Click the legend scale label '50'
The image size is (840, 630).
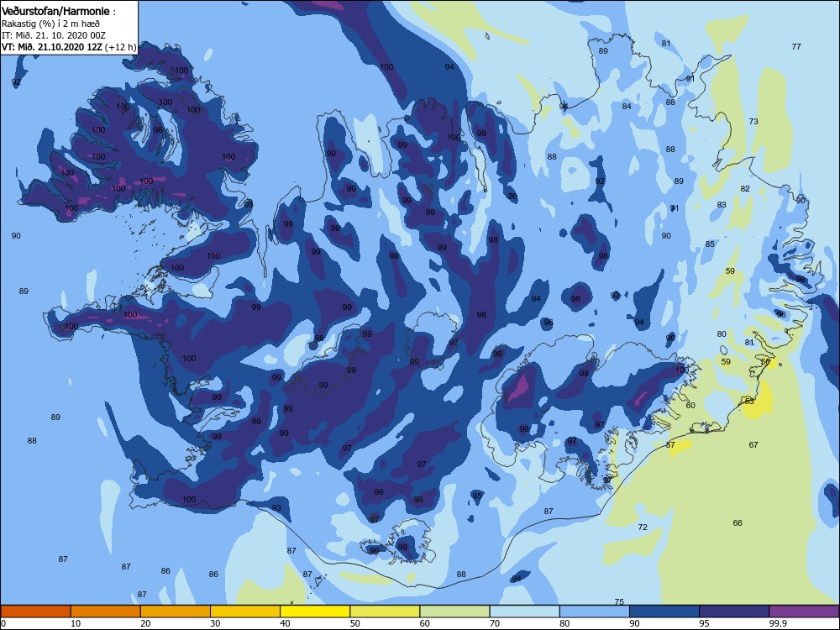tap(354, 623)
